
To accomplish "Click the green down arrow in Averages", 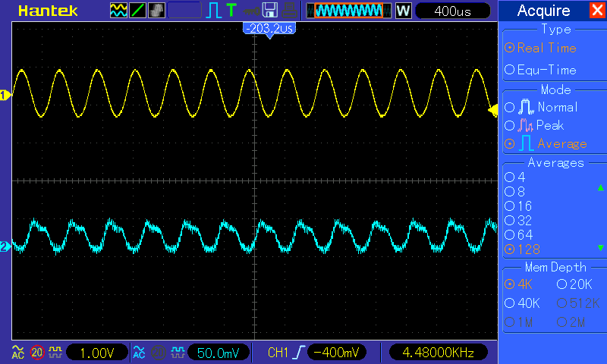I will 600,247.
